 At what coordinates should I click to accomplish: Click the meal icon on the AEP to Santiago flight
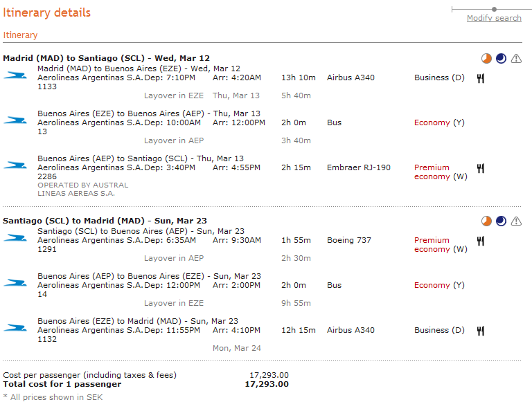pos(480,168)
